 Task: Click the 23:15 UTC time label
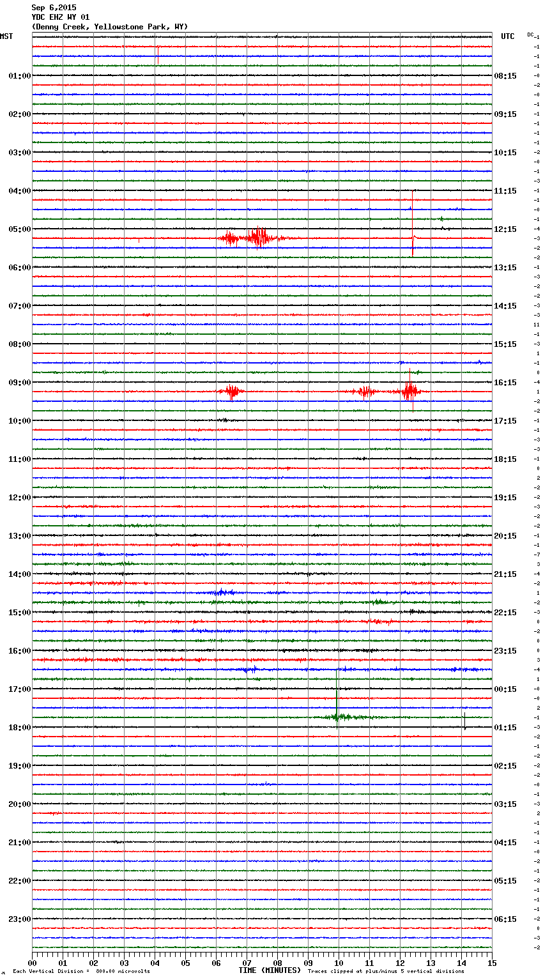click(505, 651)
